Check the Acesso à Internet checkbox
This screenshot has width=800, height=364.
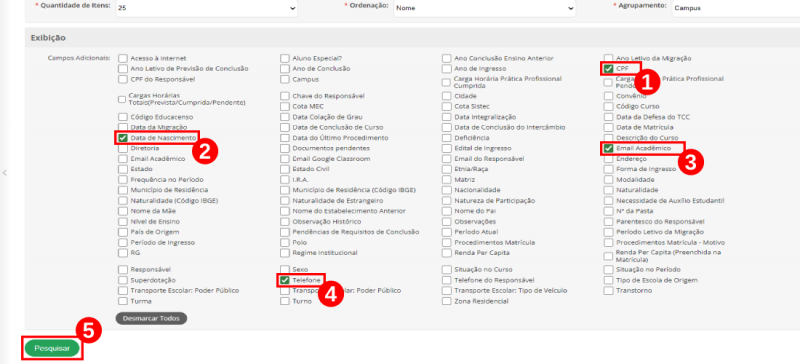coord(122,58)
